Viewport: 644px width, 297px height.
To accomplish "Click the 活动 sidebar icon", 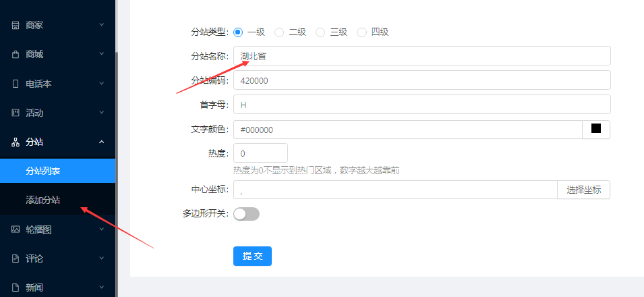I will 16,113.
